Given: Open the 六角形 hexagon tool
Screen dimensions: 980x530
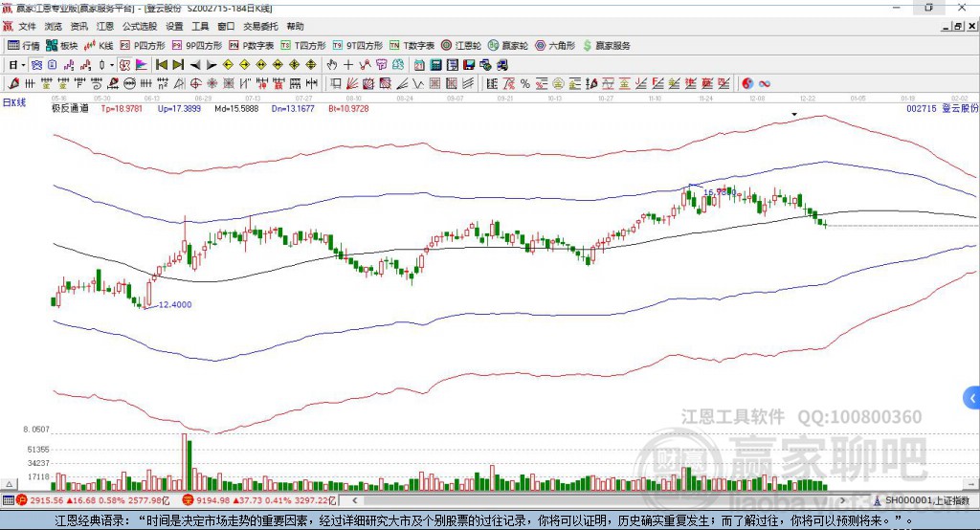Looking at the screenshot, I should click(555, 46).
